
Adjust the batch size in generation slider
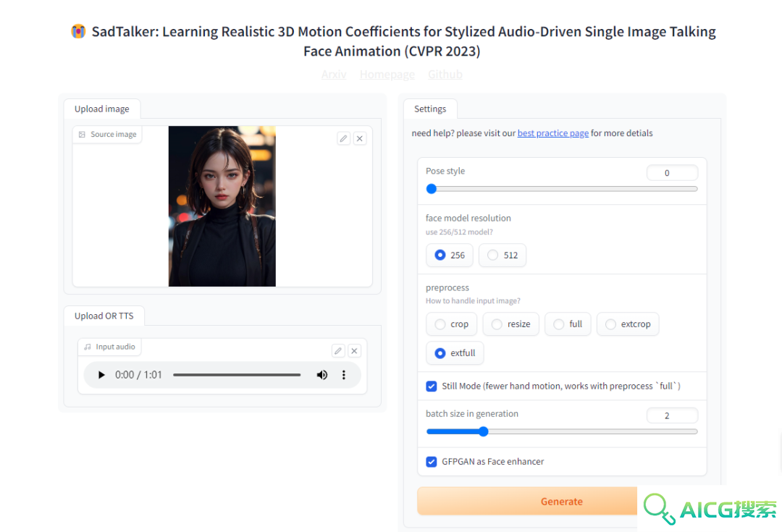pos(562,432)
